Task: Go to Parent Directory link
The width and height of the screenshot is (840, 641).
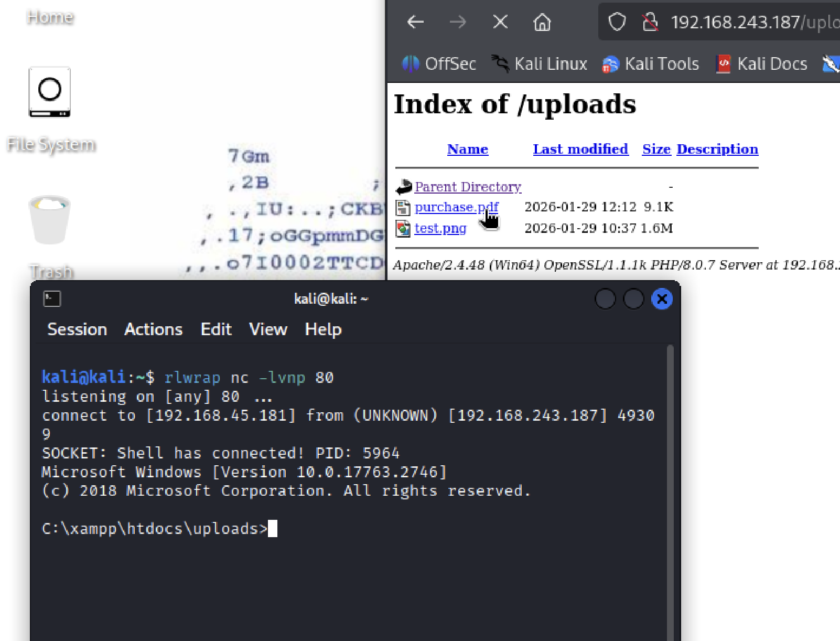Action: tap(468, 187)
